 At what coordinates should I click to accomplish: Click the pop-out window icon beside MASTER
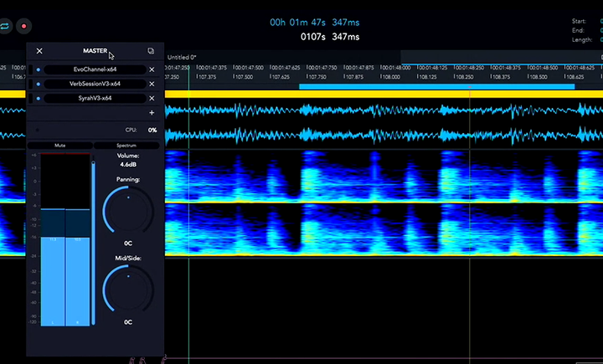(151, 51)
